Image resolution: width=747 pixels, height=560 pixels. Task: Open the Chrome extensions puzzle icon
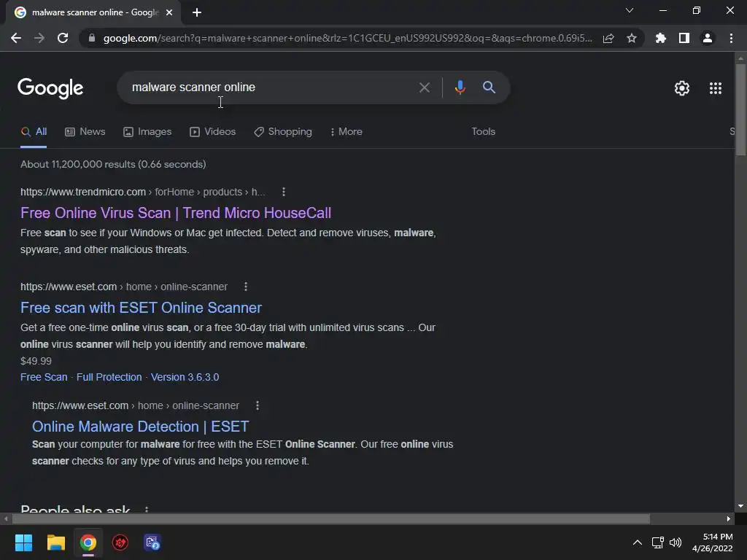[661, 38]
